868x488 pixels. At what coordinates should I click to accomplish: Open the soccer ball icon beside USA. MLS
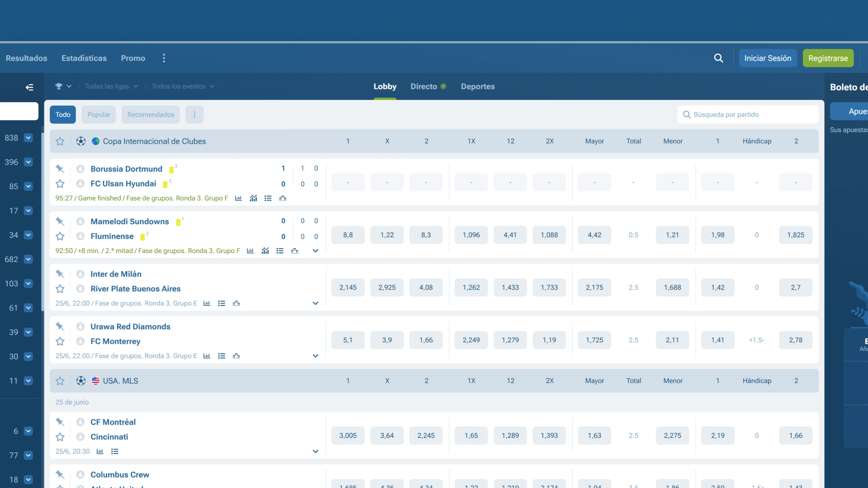[x=81, y=381]
